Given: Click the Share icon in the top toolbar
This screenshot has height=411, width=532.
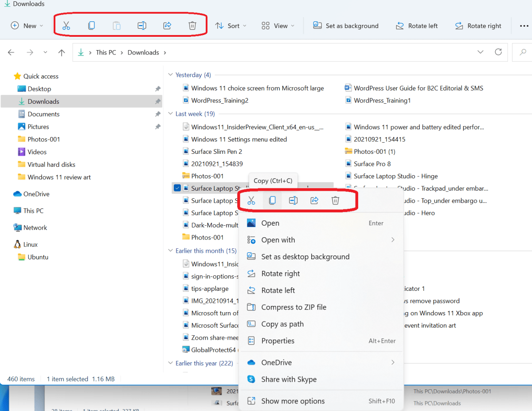Looking at the screenshot, I should tap(167, 26).
